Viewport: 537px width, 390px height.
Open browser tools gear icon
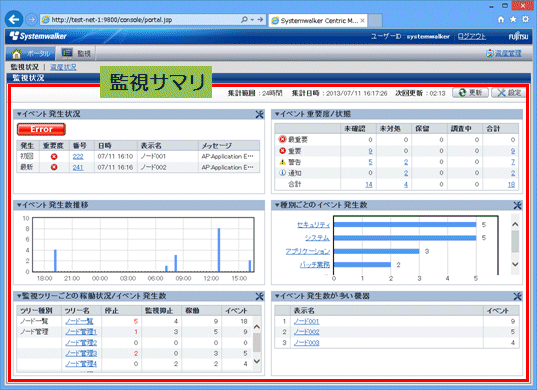click(525, 20)
